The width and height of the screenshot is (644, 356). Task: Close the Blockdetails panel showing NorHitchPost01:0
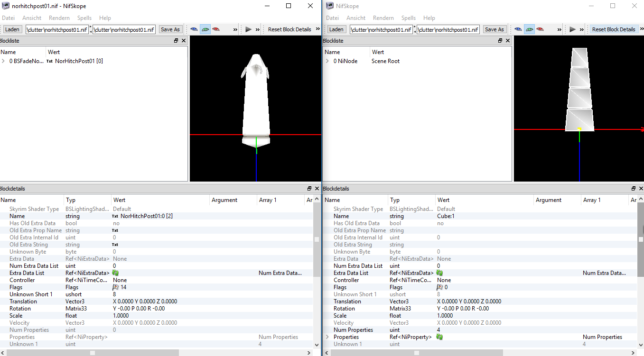[317, 189]
